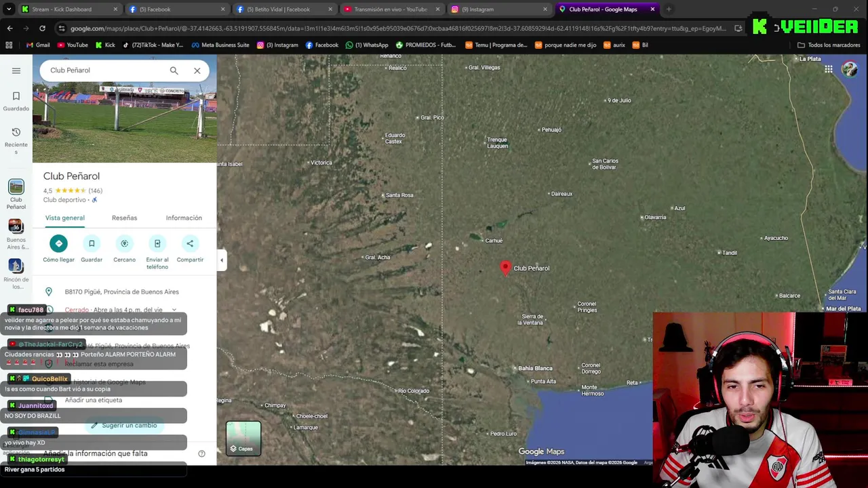The image size is (868, 488).
Task: Click Enviar al teléfono icon
Action: (x=157, y=243)
